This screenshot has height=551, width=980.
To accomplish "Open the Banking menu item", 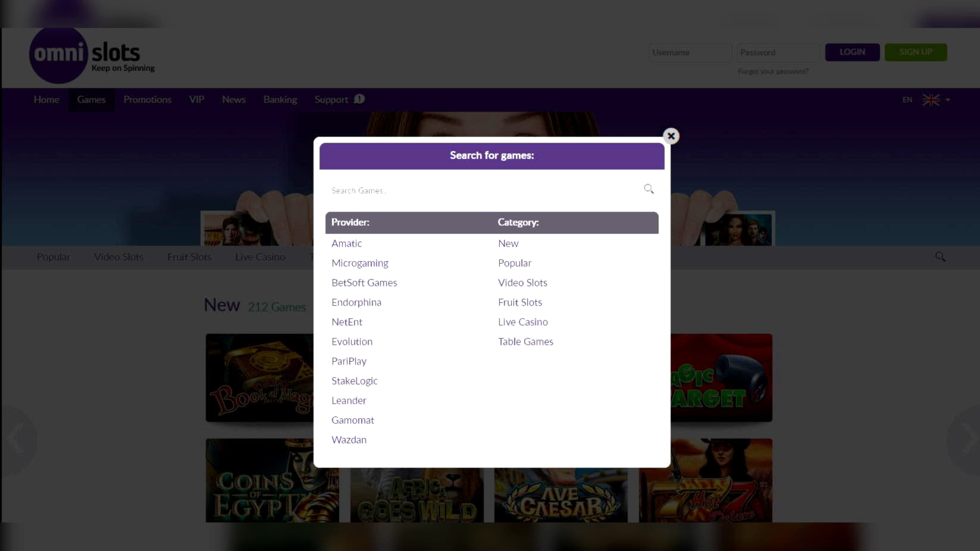I will (x=280, y=99).
